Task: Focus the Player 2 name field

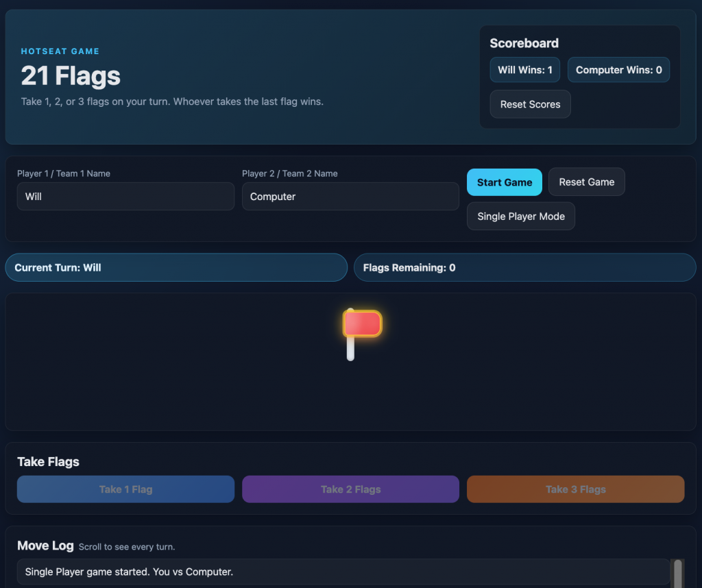Action: 350,197
